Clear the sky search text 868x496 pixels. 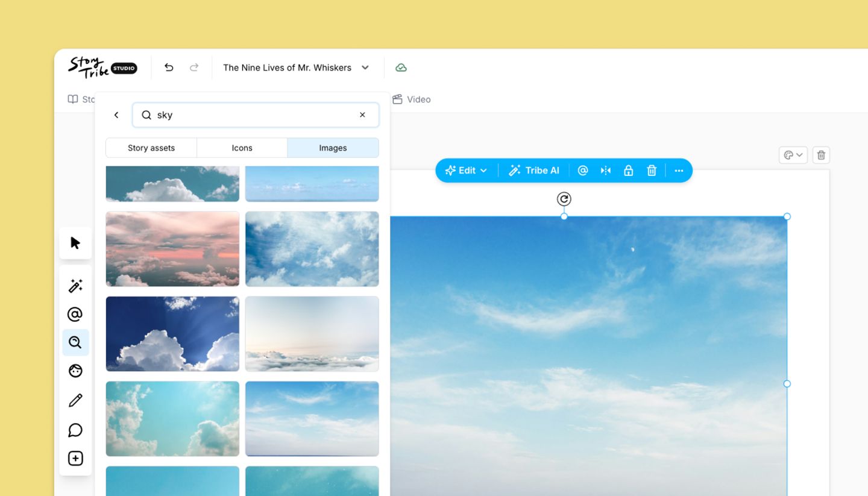(x=362, y=115)
